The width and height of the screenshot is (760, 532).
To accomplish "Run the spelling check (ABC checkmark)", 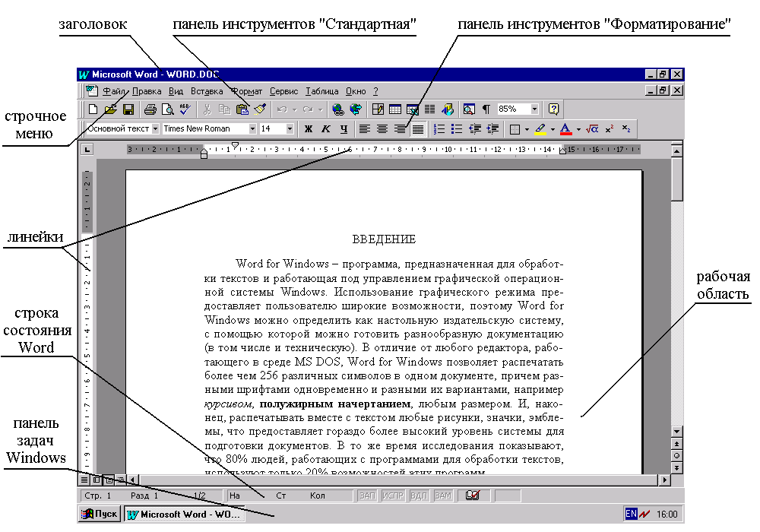I will click(x=185, y=109).
